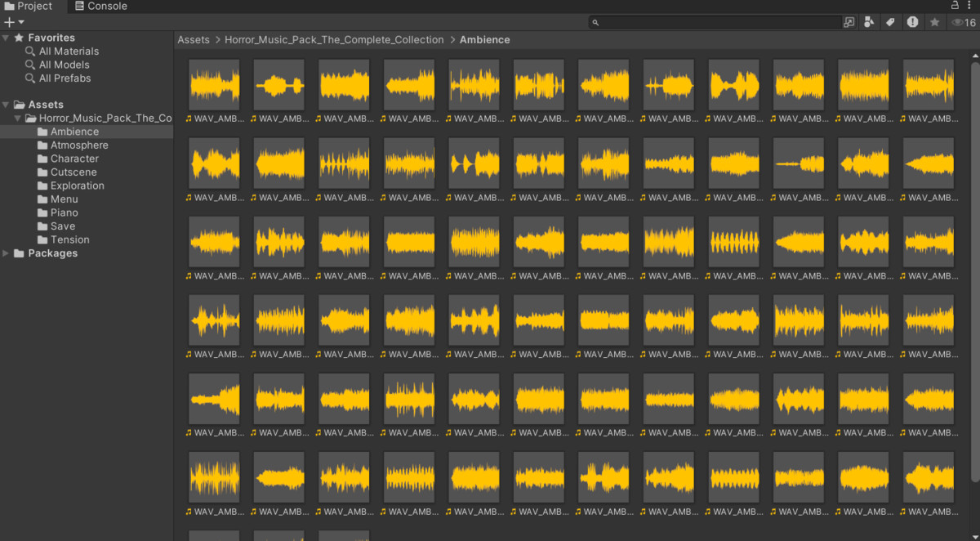Click the Character folder icon
980x541 pixels.
(42, 159)
